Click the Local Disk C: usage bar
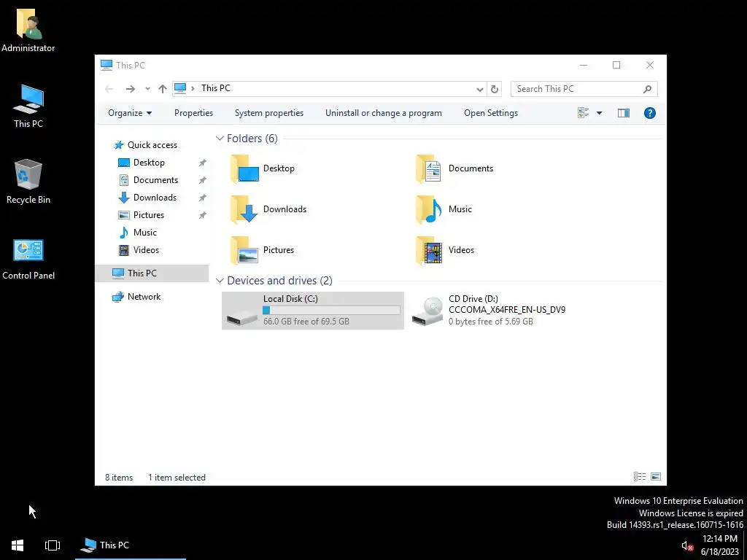This screenshot has height=560, width=747. pyautogui.click(x=331, y=311)
